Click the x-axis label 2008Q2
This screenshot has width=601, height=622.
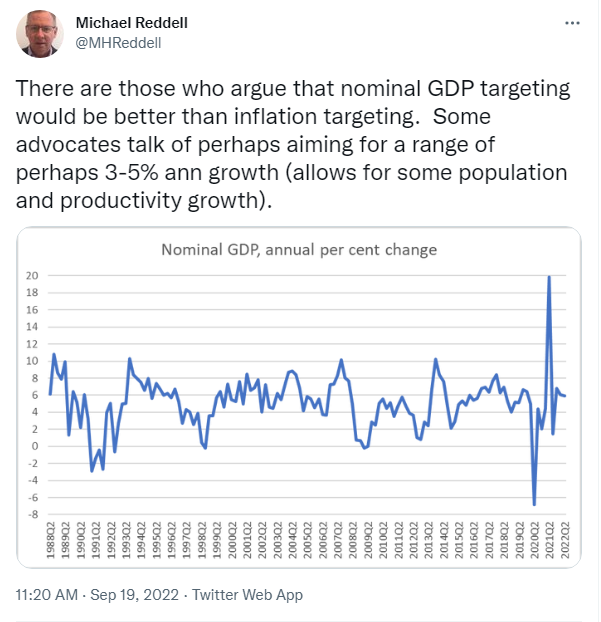click(x=353, y=542)
